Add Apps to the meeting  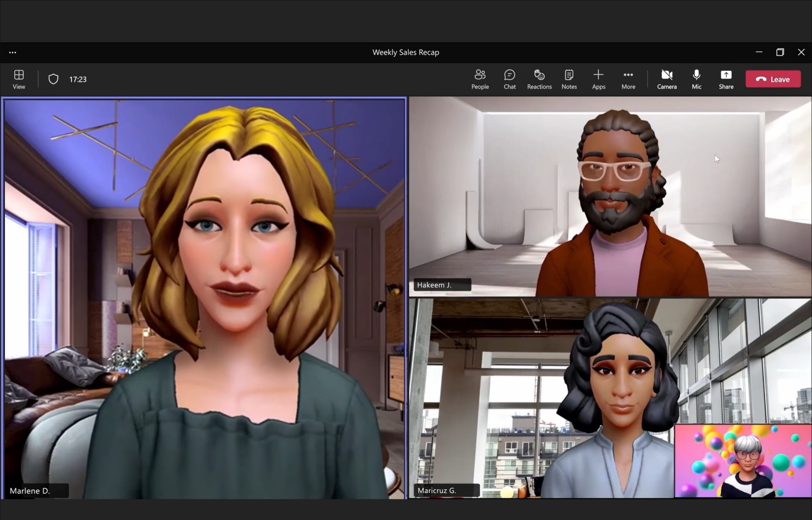(598, 79)
